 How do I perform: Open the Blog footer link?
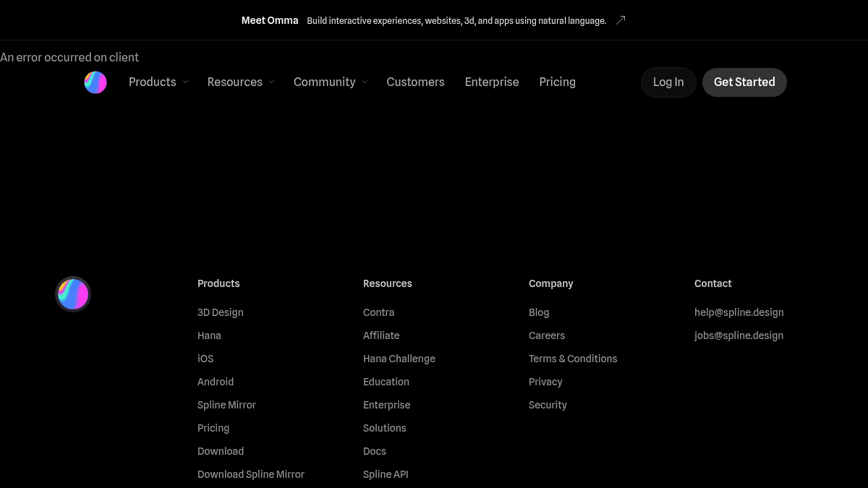(x=539, y=312)
